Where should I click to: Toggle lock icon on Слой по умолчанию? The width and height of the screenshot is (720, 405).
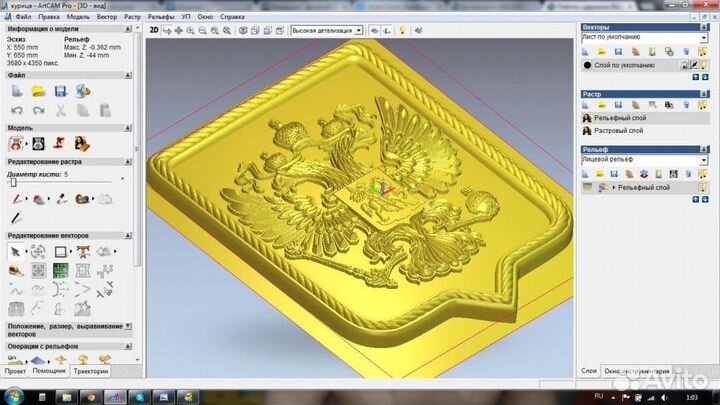[685, 65]
